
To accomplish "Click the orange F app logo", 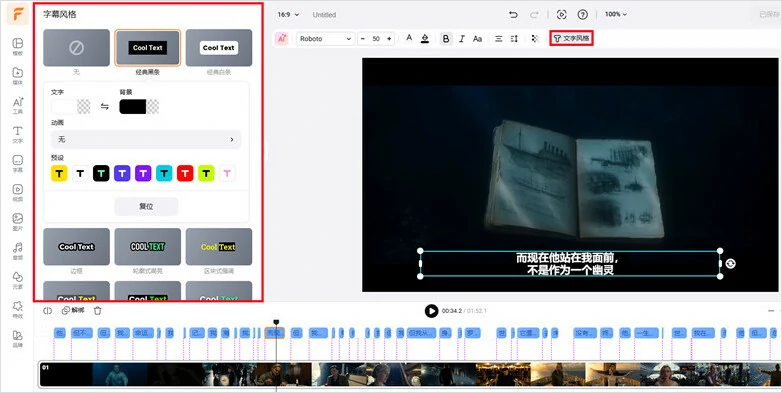I will (x=17, y=14).
